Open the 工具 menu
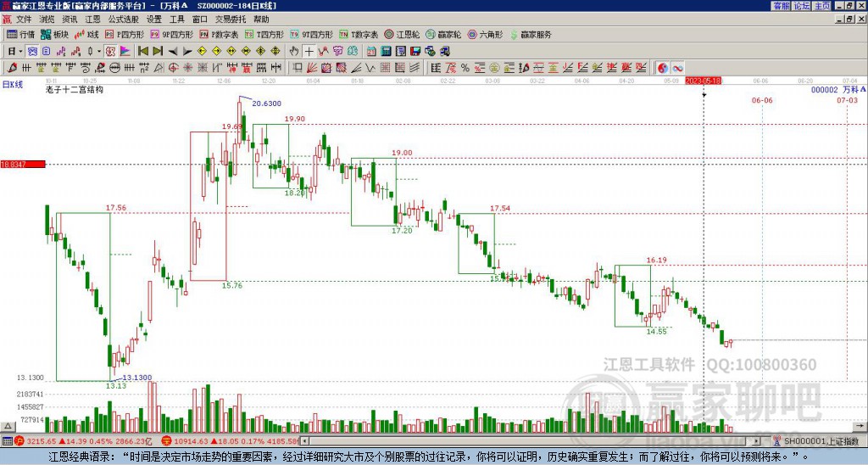The image size is (868, 465). [x=176, y=20]
